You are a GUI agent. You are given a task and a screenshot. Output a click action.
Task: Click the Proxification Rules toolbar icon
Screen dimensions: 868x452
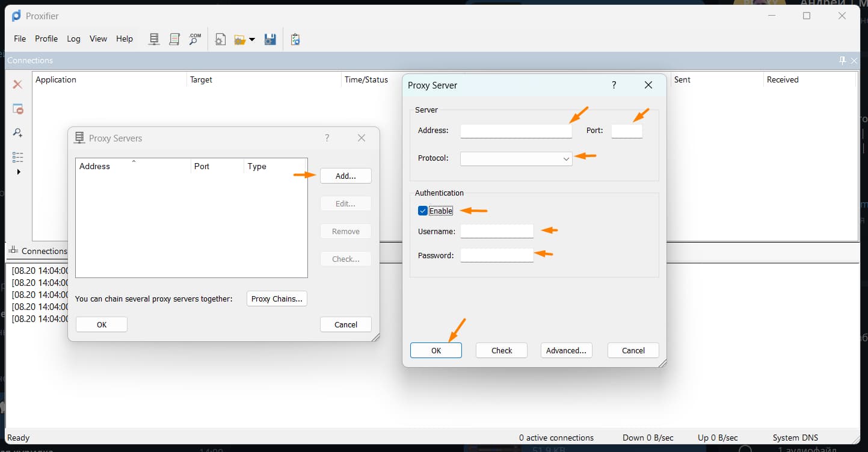point(174,39)
